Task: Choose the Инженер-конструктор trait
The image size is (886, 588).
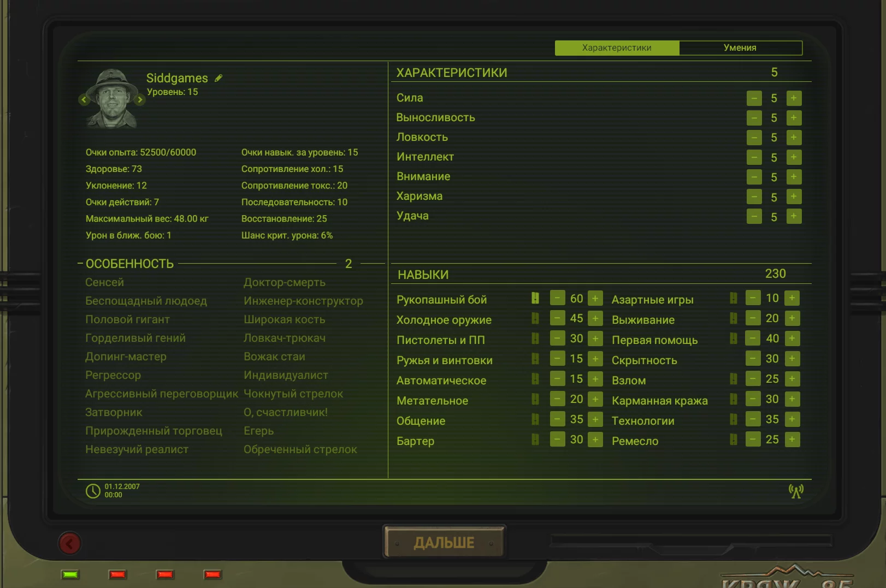Action: pos(303,301)
